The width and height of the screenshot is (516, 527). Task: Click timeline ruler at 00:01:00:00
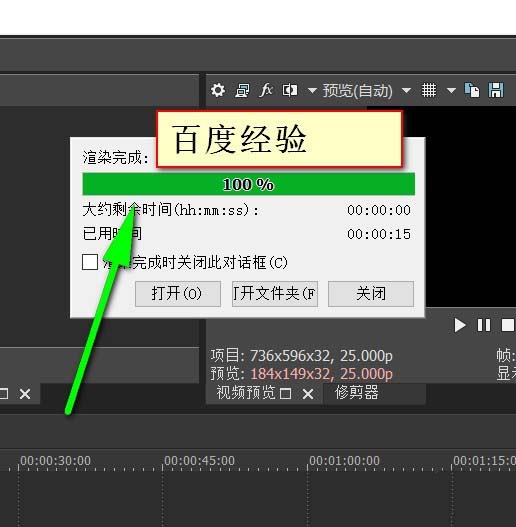click(344, 460)
